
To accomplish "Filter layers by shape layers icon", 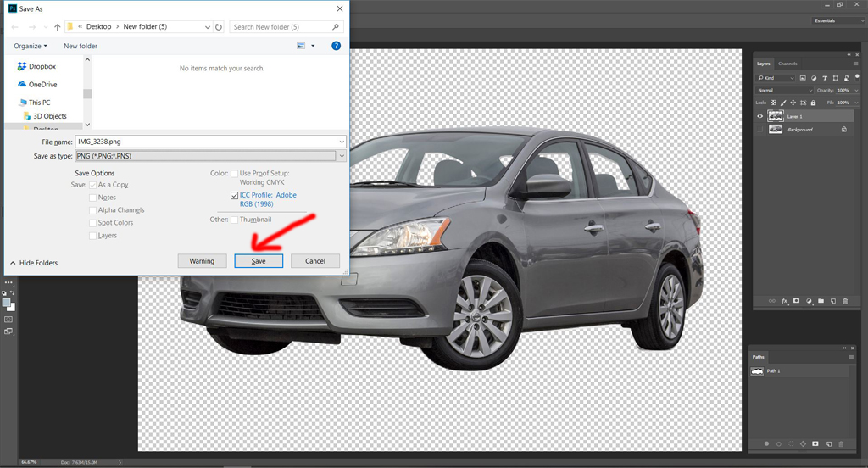I will [x=835, y=78].
